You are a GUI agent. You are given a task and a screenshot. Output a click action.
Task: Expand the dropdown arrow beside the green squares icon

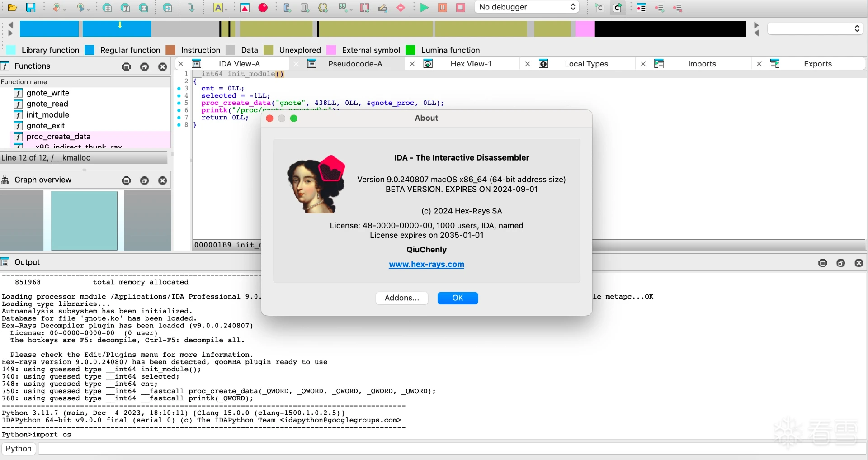pos(351,9)
